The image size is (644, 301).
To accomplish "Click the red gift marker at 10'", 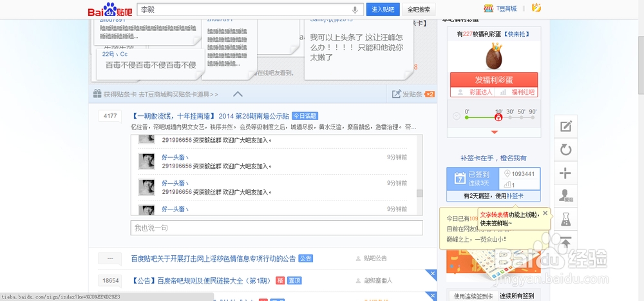I will (x=498, y=117).
